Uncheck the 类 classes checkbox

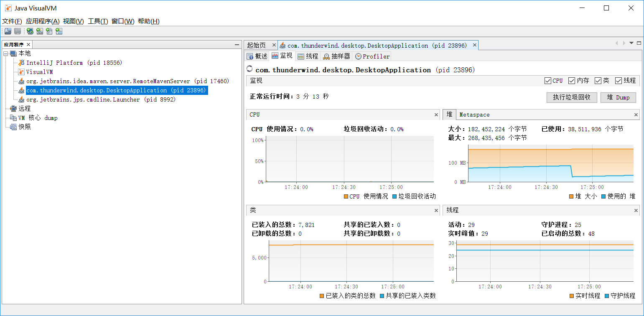(598, 81)
